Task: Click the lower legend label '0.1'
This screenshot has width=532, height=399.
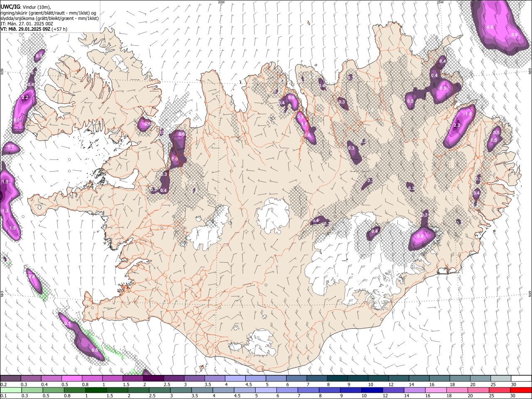Action: pos(3,396)
